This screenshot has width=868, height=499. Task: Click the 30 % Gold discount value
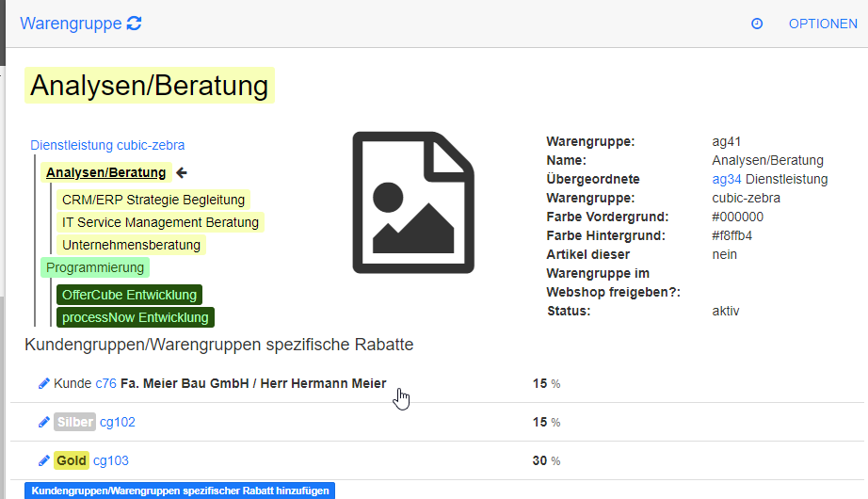pyautogui.click(x=546, y=460)
